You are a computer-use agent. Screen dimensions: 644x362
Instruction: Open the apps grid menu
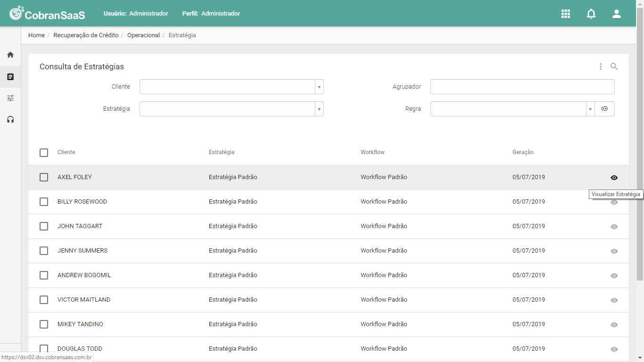566,14
